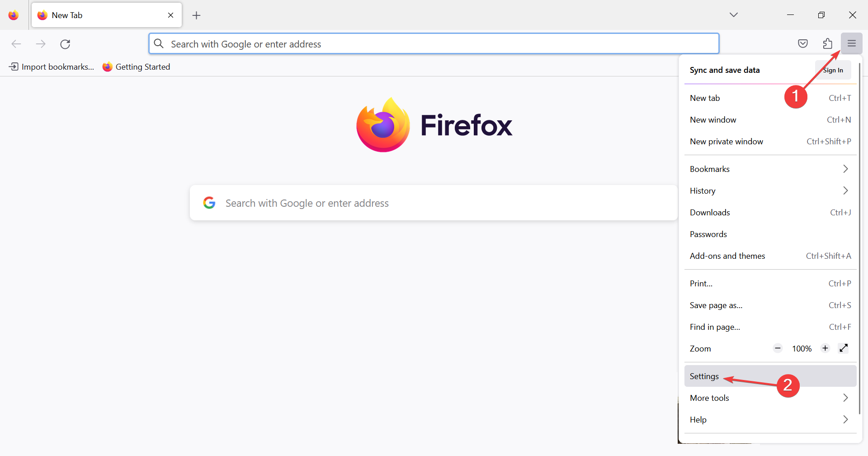Click the Save to Pocket icon
This screenshot has height=456, width=868.
(x=803, y=43)
